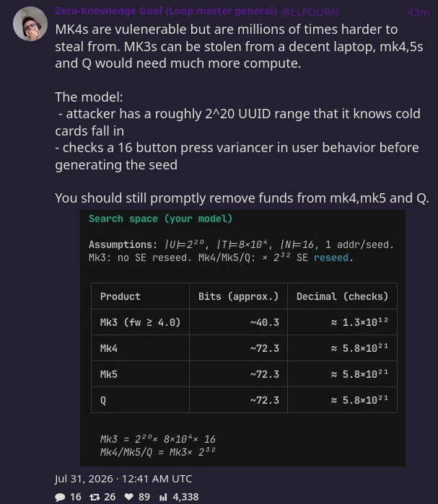
Task: Open the 26 retweets count
Action: pyautogui.click(x=110, y=497)
